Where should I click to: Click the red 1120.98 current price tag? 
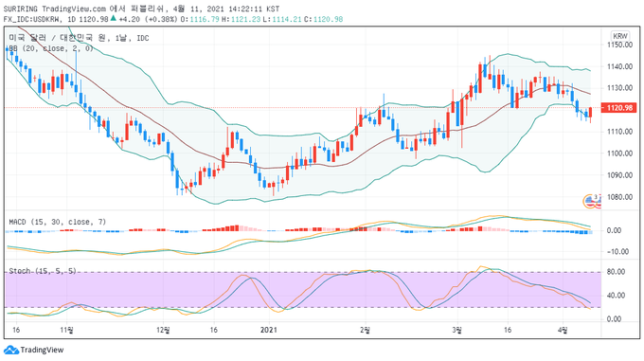(619, 108)
